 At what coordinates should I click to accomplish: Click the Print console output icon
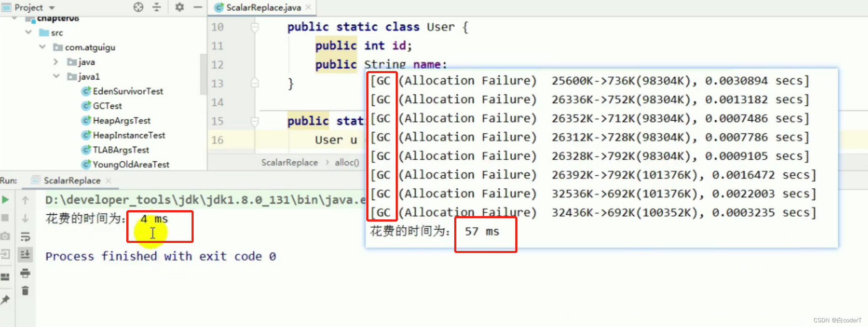25,273
